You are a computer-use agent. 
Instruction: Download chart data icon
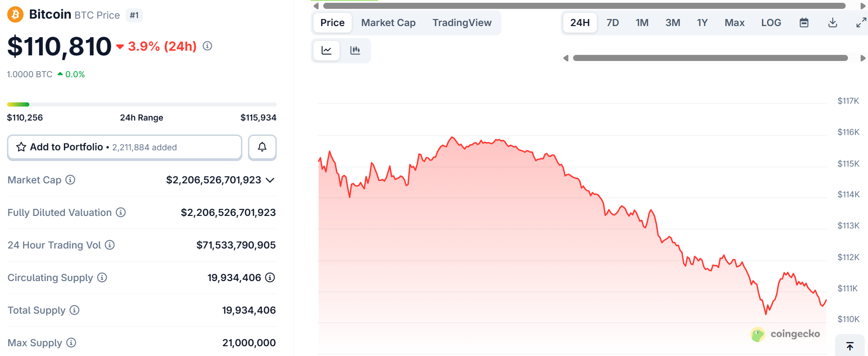pyautogui.click(x=833, y=23)
